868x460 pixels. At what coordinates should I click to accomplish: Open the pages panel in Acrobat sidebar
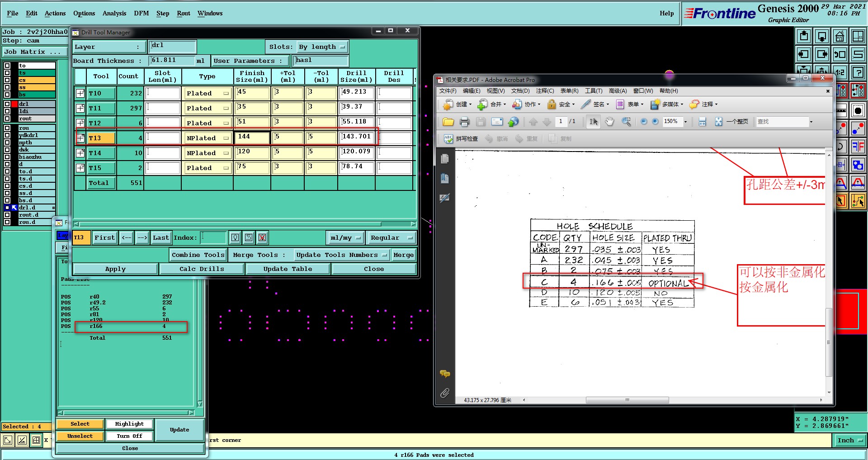445,159
